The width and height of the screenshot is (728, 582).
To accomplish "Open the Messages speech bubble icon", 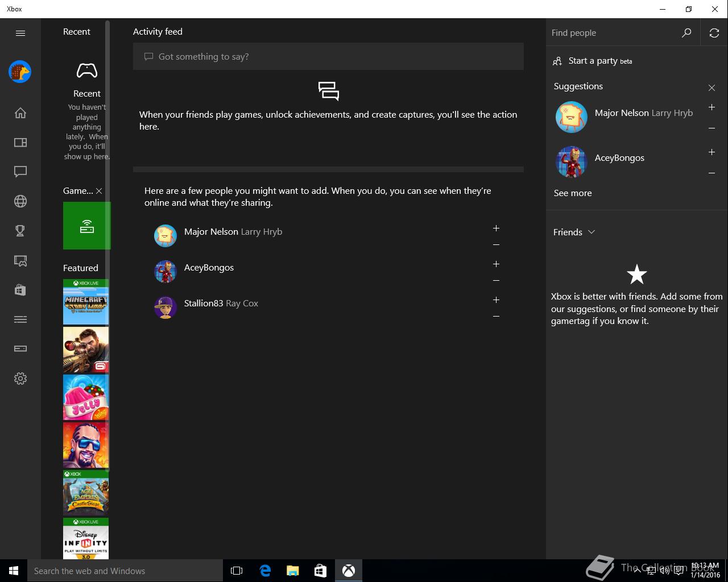I will (20, 172).
